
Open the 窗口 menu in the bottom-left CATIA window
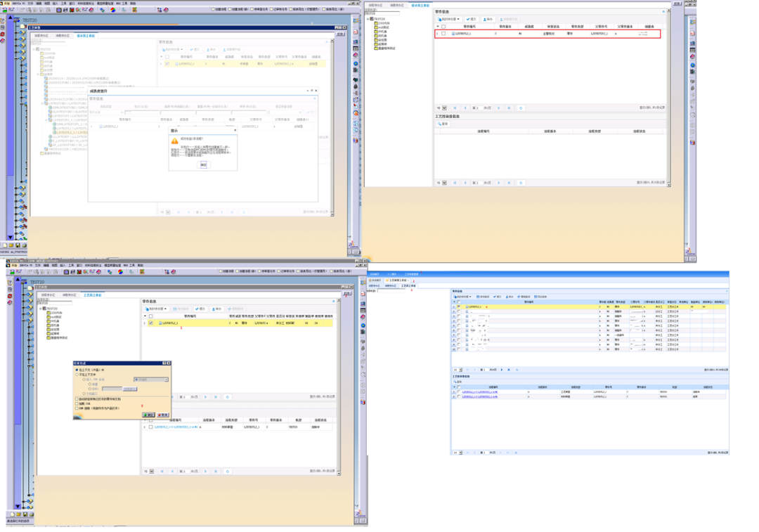[79, 265]
